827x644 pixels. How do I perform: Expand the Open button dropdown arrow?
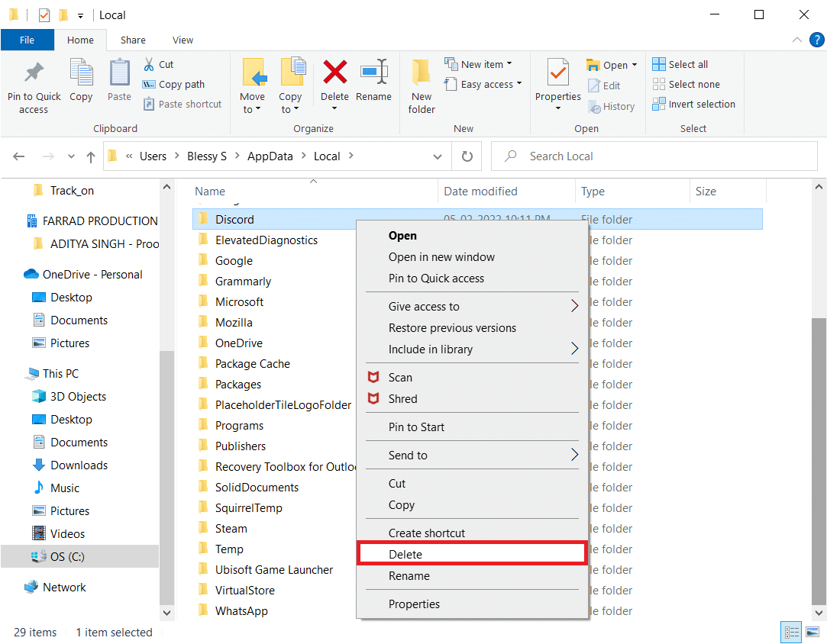635,65
